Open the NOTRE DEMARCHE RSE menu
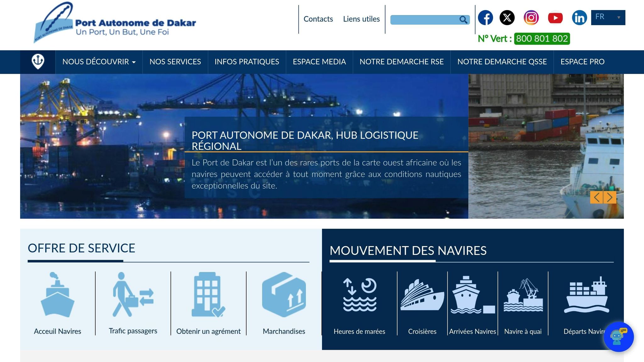 [402, 62]
